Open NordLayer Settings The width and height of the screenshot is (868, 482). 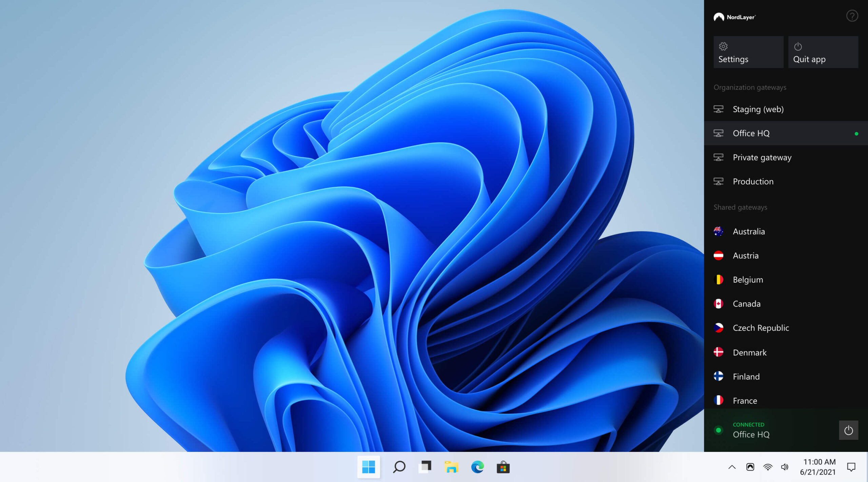click(x=748, y=52)
